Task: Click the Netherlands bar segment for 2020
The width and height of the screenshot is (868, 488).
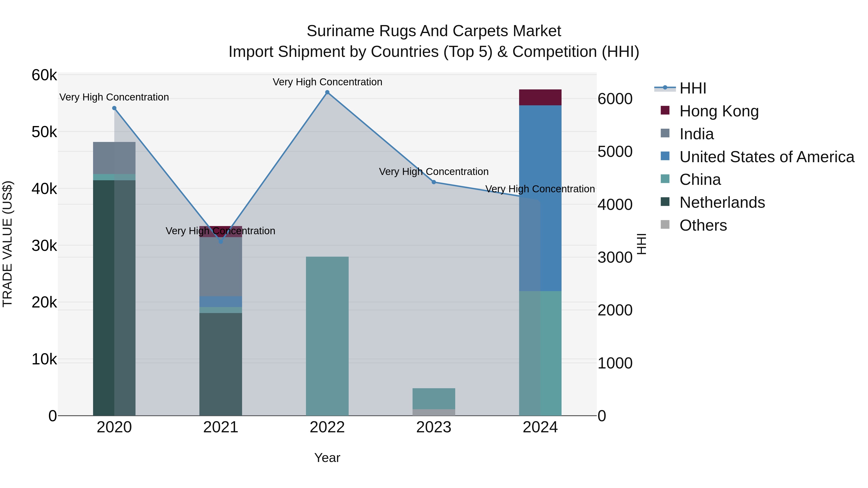Action: click(114, 298)
